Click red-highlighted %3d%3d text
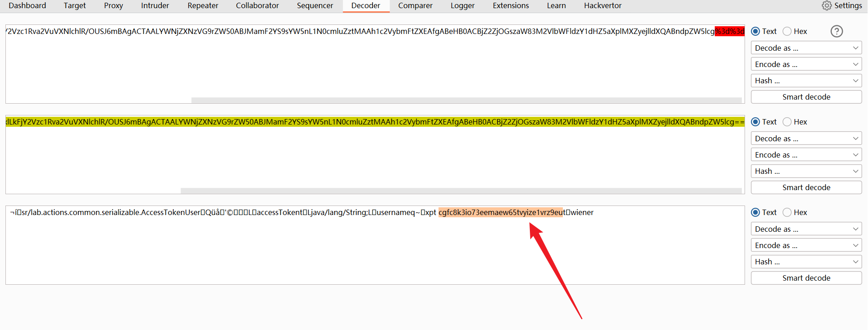 (x=730, y=31)
